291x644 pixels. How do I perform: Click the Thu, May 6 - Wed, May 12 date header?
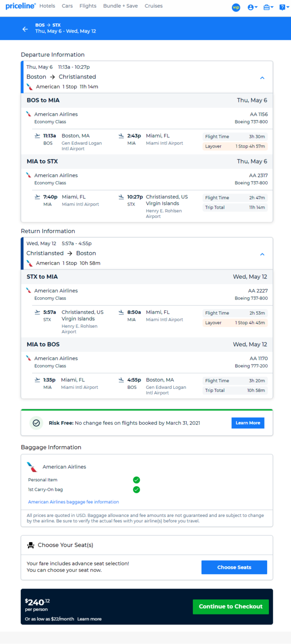[x=66, y=31]
